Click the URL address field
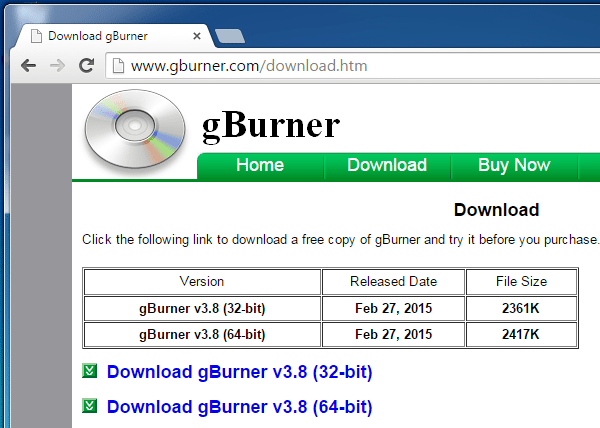Screen dimensions: 600x428 (354, 66)
